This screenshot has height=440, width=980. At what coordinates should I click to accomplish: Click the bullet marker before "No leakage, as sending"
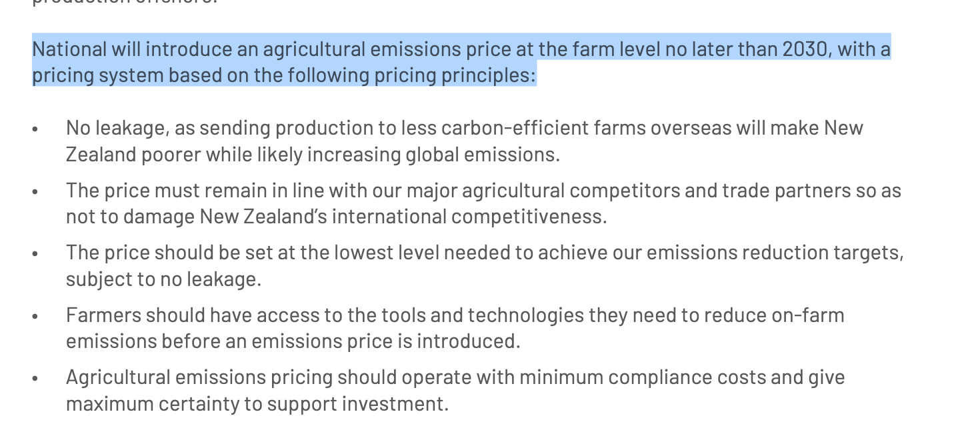pyautogui.click(x=35, y=128)
